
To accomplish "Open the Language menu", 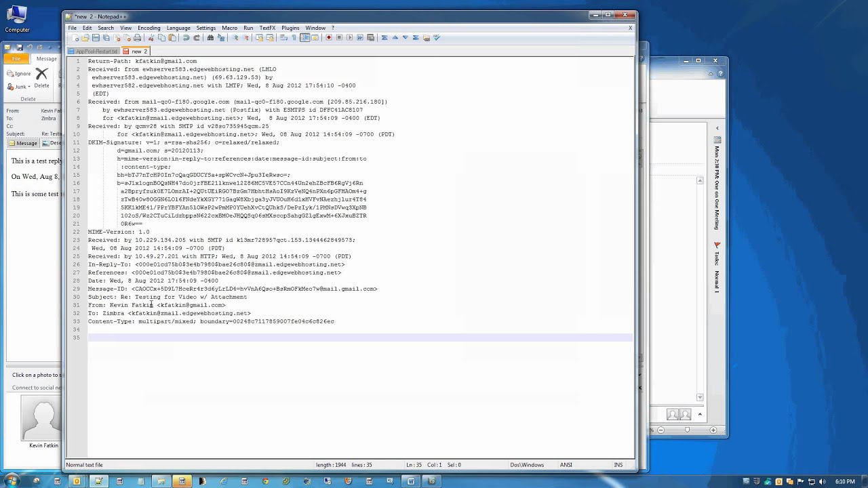I will point(178,28).
